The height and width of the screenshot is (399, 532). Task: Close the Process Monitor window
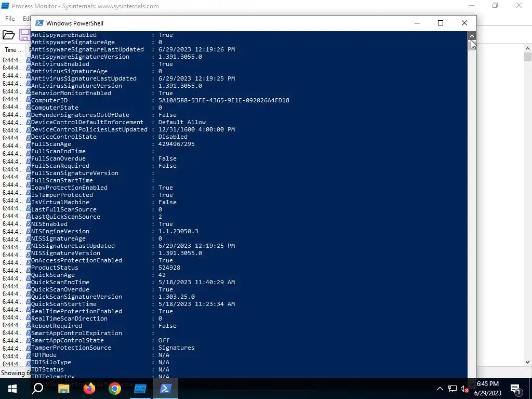coord(519,5)
